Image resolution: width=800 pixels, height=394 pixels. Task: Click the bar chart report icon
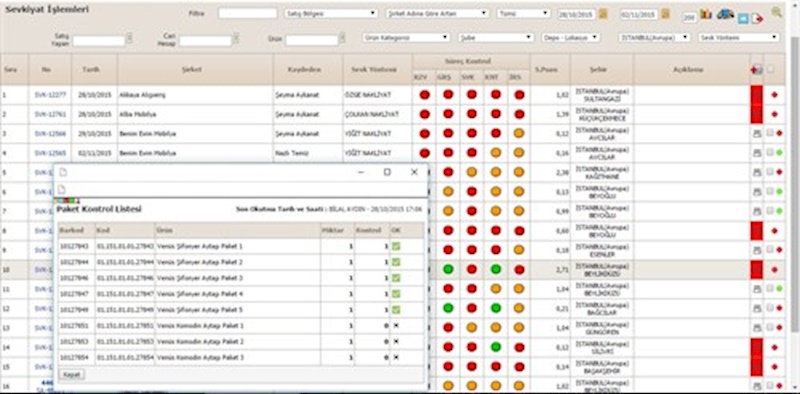(x=706, y=14)
